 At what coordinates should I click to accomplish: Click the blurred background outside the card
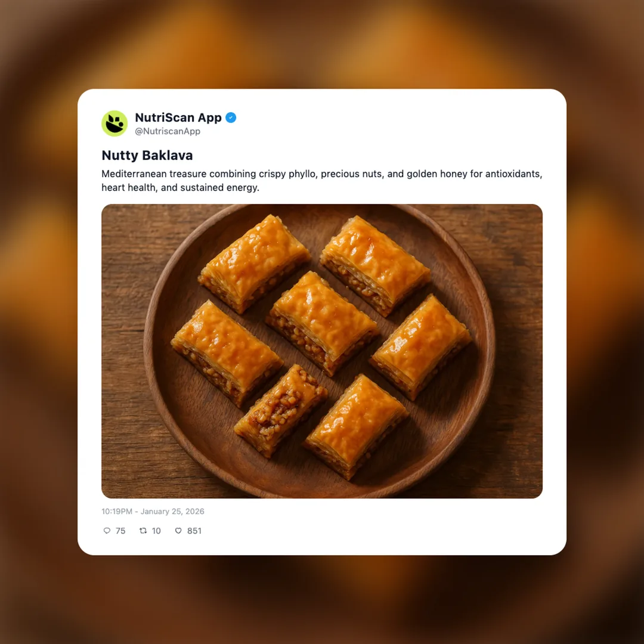point(36,322)
